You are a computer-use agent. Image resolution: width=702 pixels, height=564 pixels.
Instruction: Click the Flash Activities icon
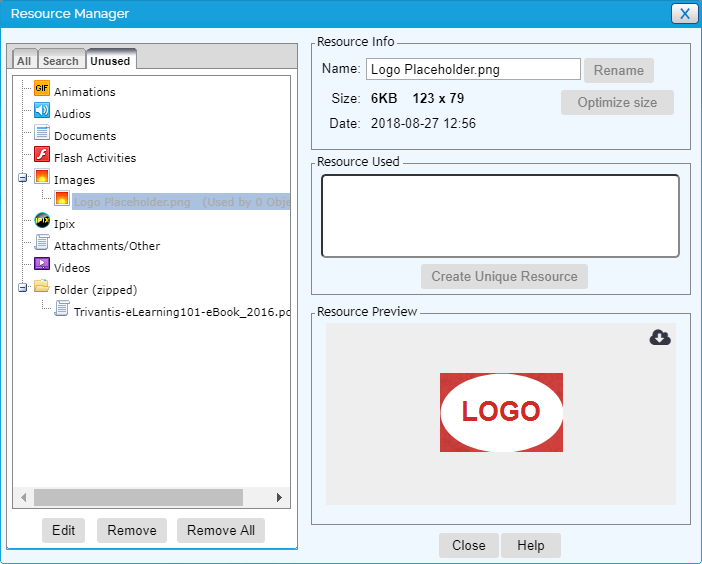[42, 156]
